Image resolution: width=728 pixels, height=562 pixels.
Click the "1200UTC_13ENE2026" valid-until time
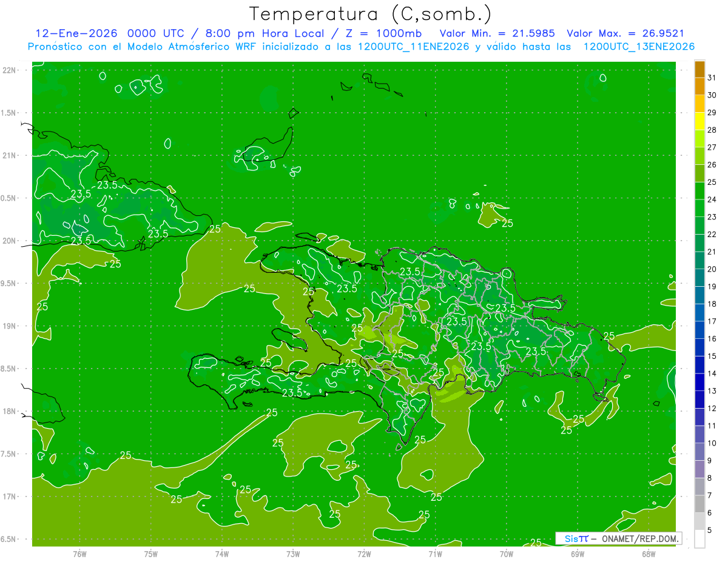click(x=639, y=47)
